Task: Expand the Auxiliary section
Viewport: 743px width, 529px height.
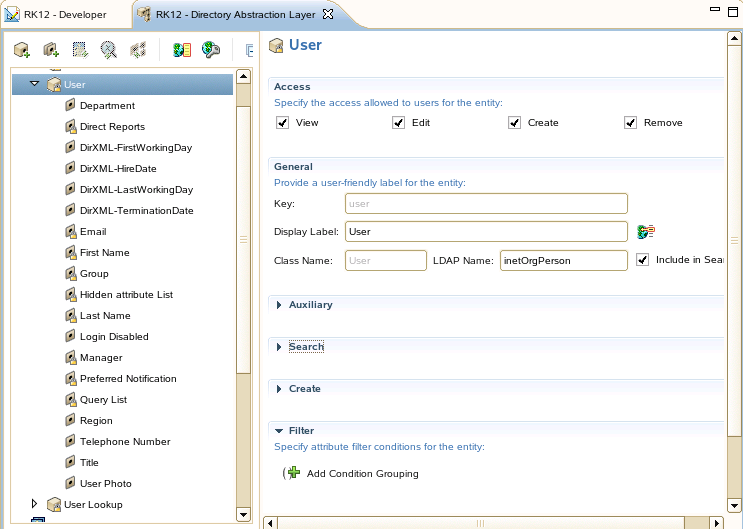Action: pyautogui.click(x=279, y=305)
